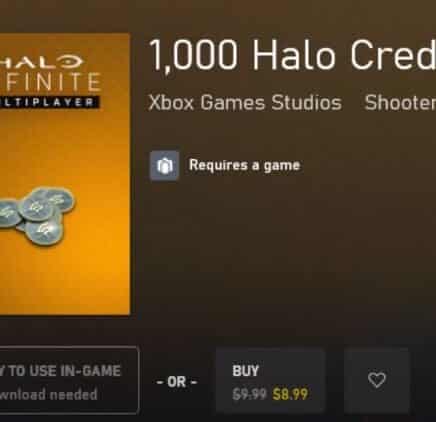Open How To Use In-Game button
The width and height of the screenshot is (436, 422).
point(68,380)
